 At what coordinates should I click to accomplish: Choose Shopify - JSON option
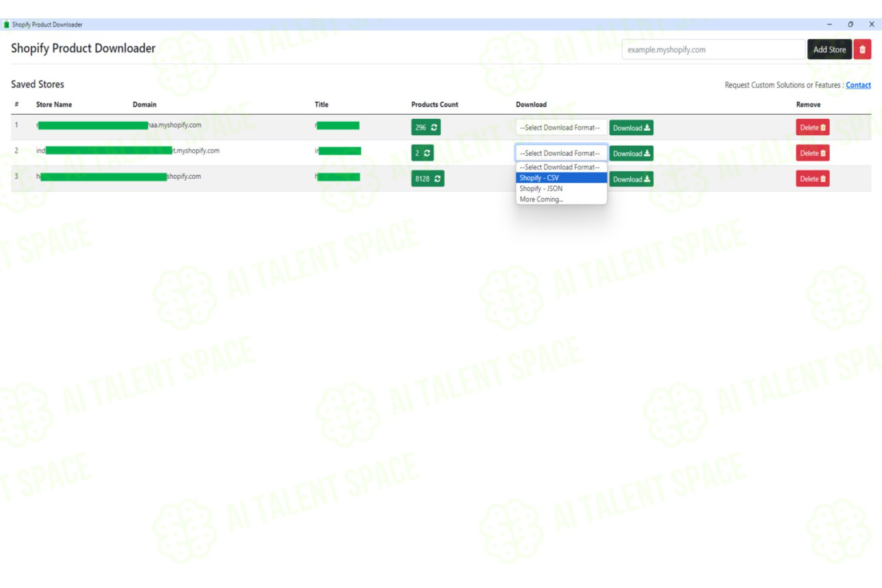coord(561,188)
